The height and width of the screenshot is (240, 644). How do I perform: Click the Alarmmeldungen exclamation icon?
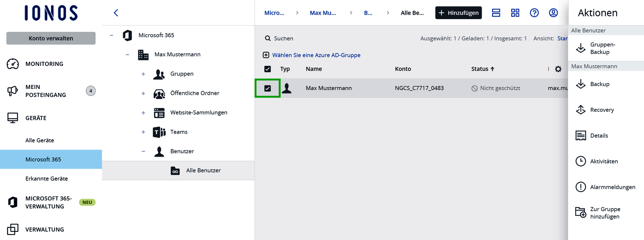[581, 187]
